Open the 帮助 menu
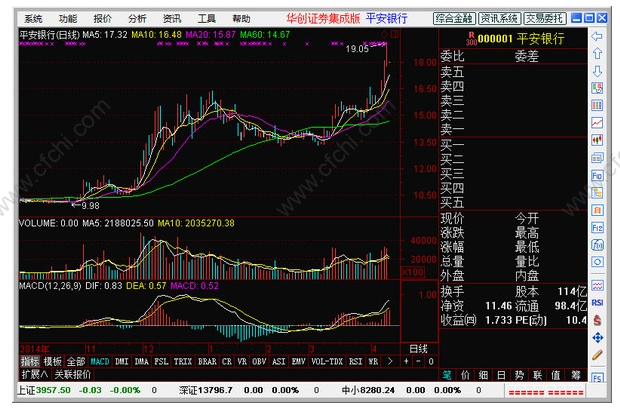 (x=241, y=19)
